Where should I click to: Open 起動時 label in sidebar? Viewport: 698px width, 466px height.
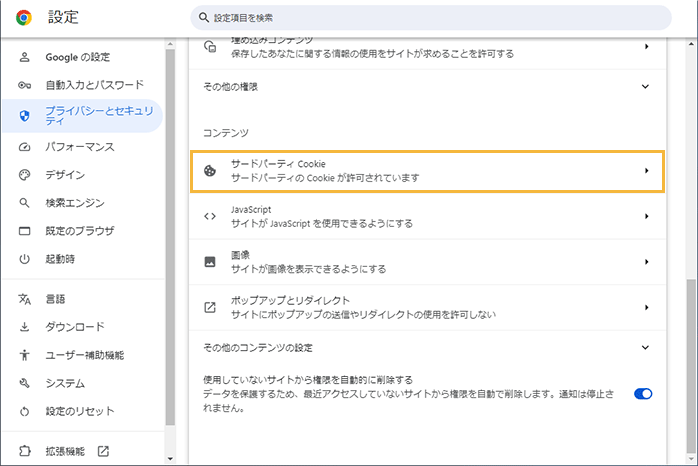[x=60, y=259]
